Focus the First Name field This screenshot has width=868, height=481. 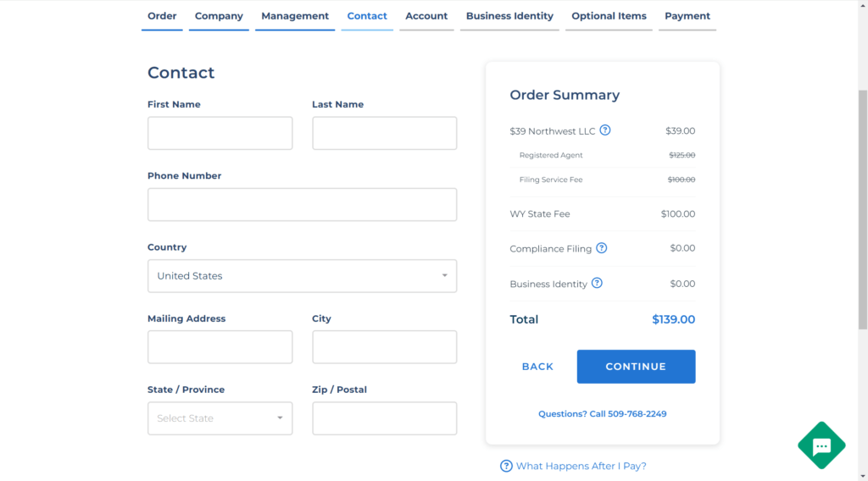click(220, 134)
